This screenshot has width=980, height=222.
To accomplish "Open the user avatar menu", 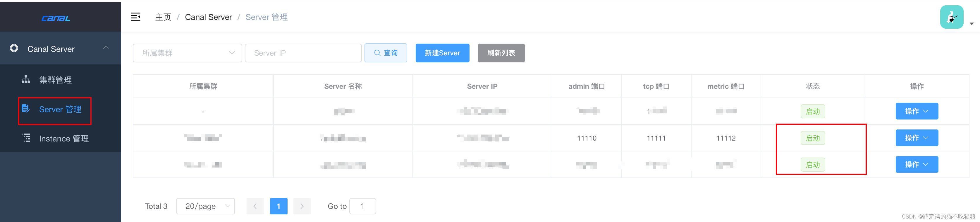I will tap(951, 17).
